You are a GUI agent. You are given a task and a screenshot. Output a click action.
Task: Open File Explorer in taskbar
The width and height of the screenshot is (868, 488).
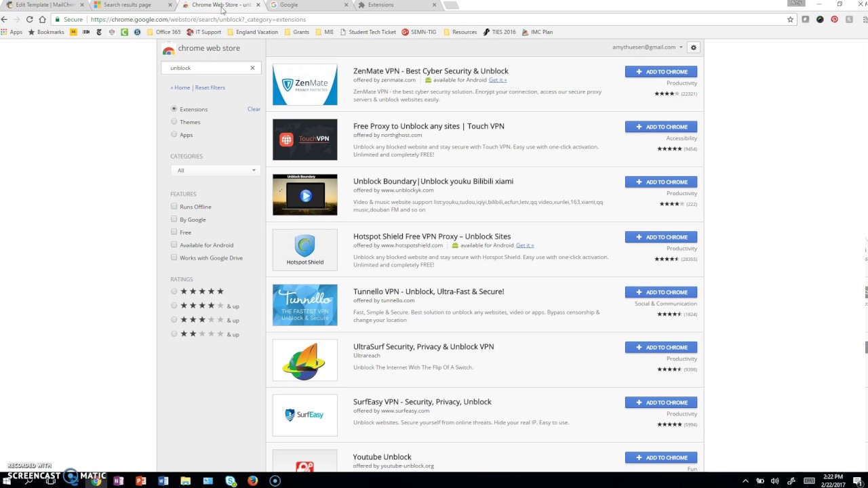(x=185, y=481)
